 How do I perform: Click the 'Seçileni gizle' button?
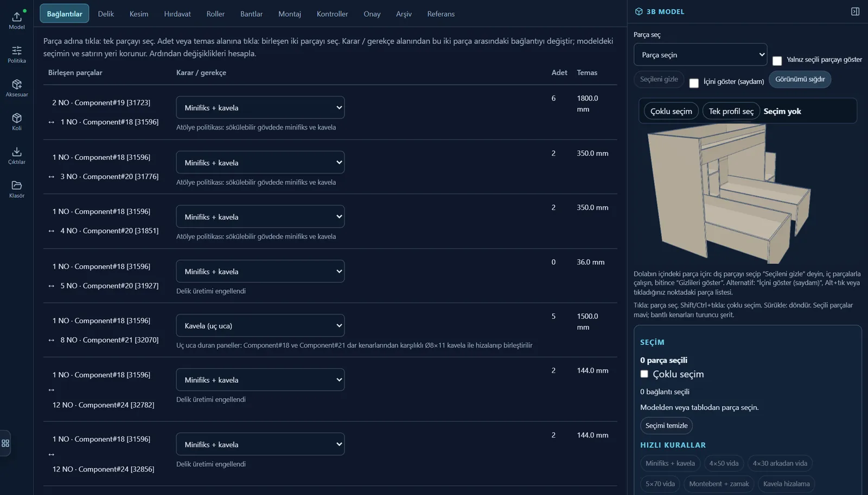[659, 79]
